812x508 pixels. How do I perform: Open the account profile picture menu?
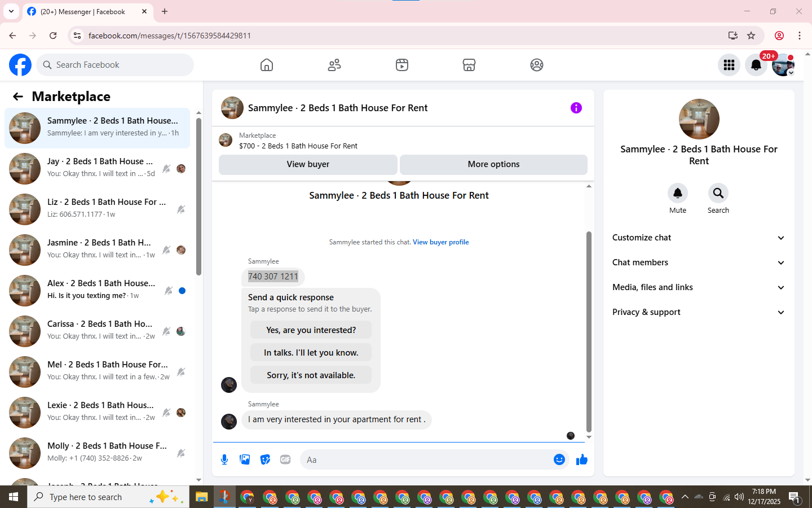click(x=783, y=65)
